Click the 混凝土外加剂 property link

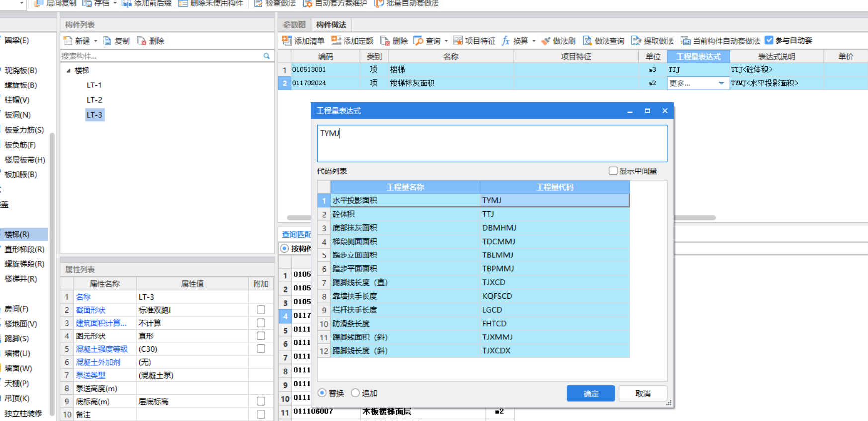click(x=98, y=362)
